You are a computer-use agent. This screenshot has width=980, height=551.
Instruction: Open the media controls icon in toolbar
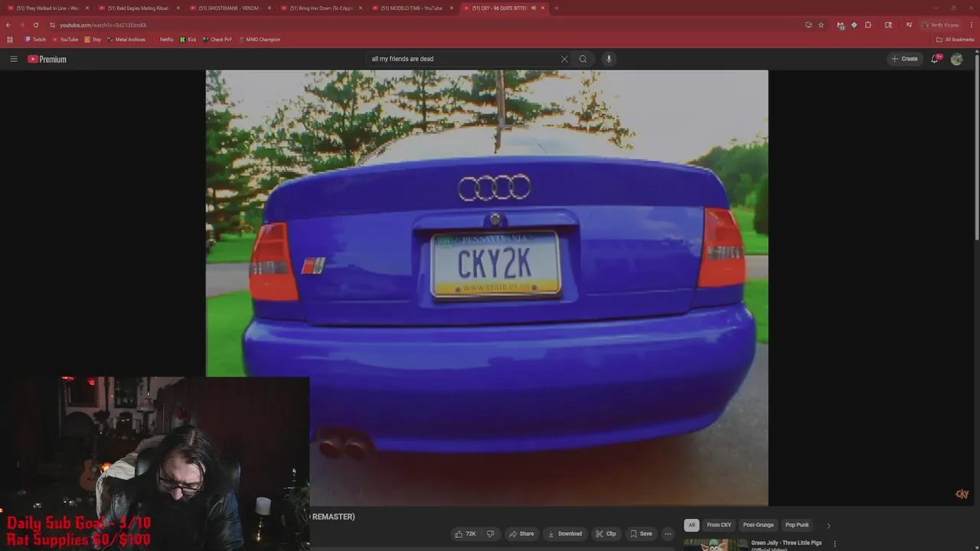point(909,24)
